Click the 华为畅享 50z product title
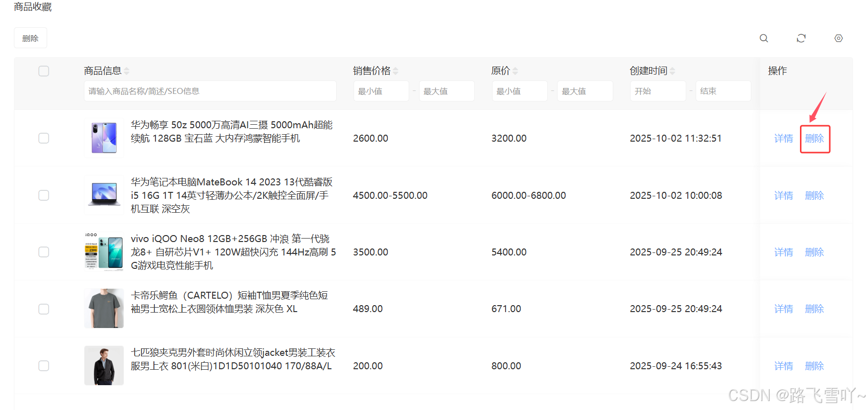This screenshot has height=410, width=868. [x=232, y=132]
